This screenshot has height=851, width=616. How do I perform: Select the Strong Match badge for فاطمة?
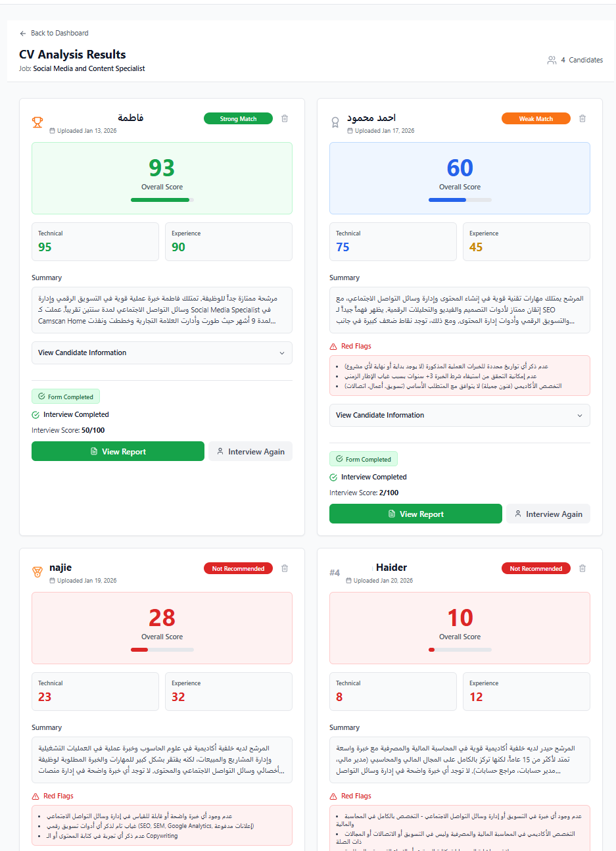point(238,118)
